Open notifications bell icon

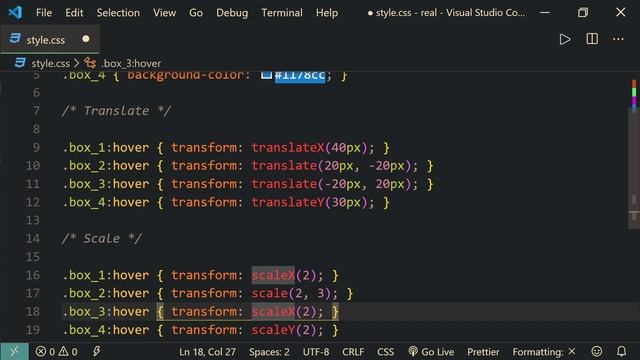[x=621, y=351]
